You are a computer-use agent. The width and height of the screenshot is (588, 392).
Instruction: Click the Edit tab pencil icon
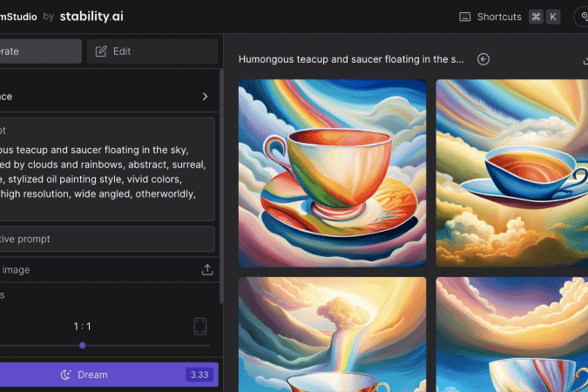click(x=101, y=51)
